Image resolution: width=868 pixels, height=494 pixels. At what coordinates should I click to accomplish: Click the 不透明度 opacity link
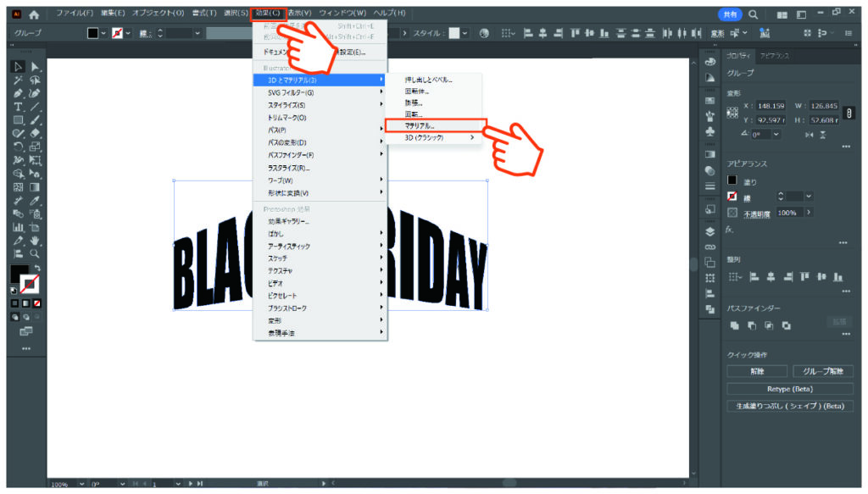pos(757,214)
